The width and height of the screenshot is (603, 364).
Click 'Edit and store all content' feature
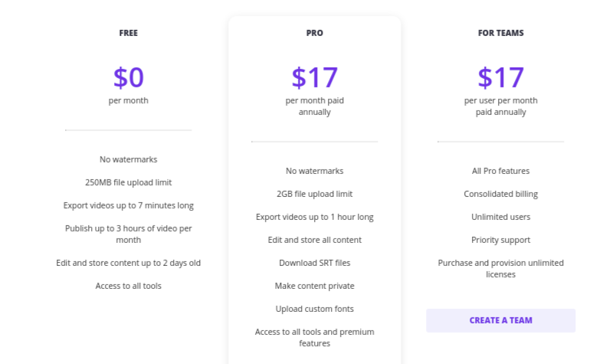pyautogui.click(x=315, y=240)
